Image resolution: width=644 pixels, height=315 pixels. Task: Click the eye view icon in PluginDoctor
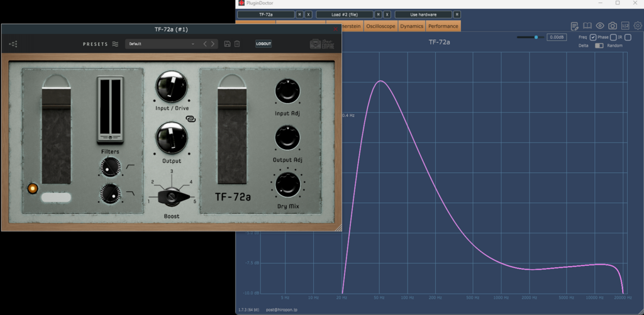tap(600, 26)
